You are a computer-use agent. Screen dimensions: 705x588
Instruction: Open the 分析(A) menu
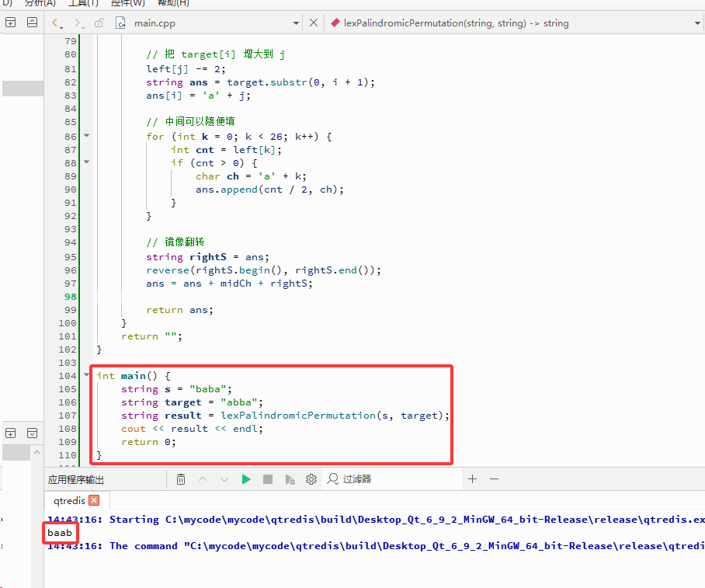point(40,3)
